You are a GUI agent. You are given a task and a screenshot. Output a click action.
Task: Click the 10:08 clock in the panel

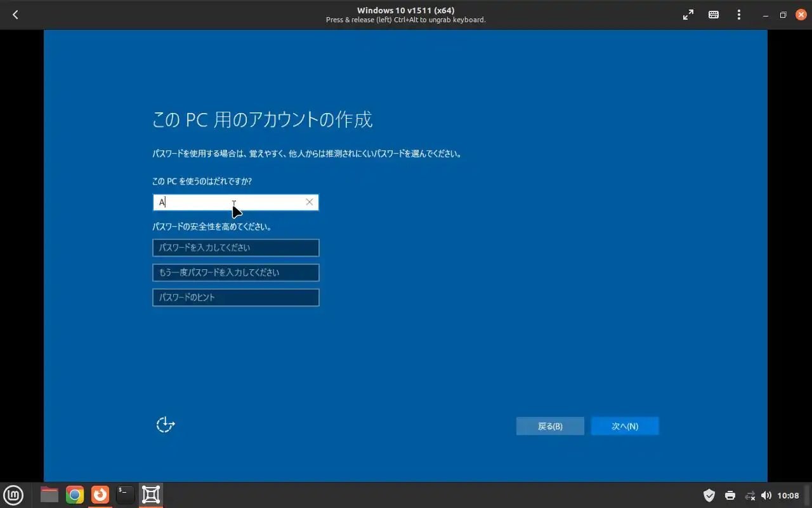pos(789,495)
